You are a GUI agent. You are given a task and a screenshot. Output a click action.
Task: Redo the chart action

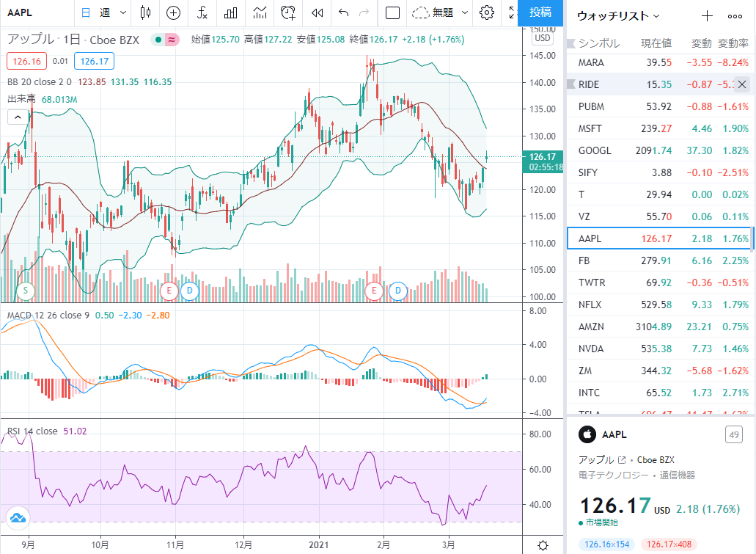click(364, 12)
